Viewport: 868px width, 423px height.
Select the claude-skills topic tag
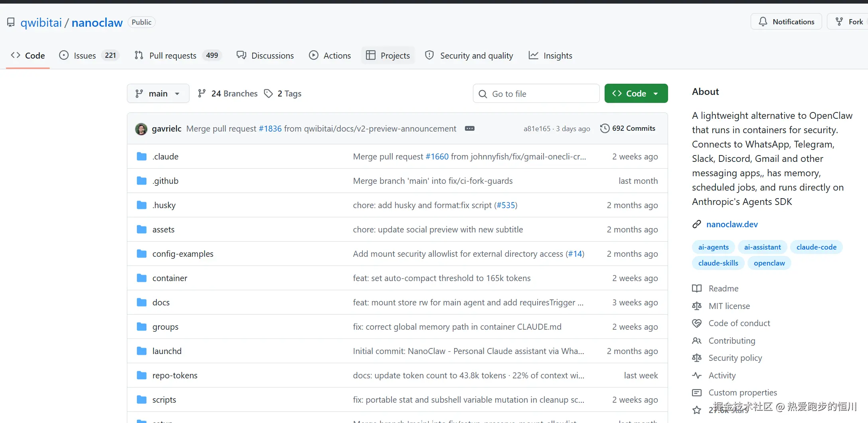click(718, 263)
